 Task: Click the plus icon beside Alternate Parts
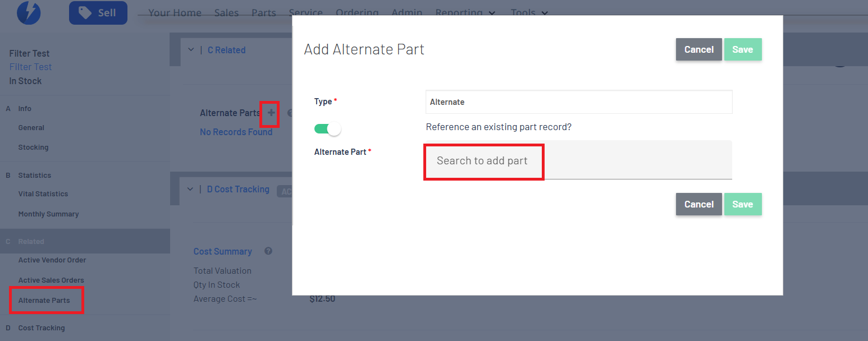click(271, 113)
